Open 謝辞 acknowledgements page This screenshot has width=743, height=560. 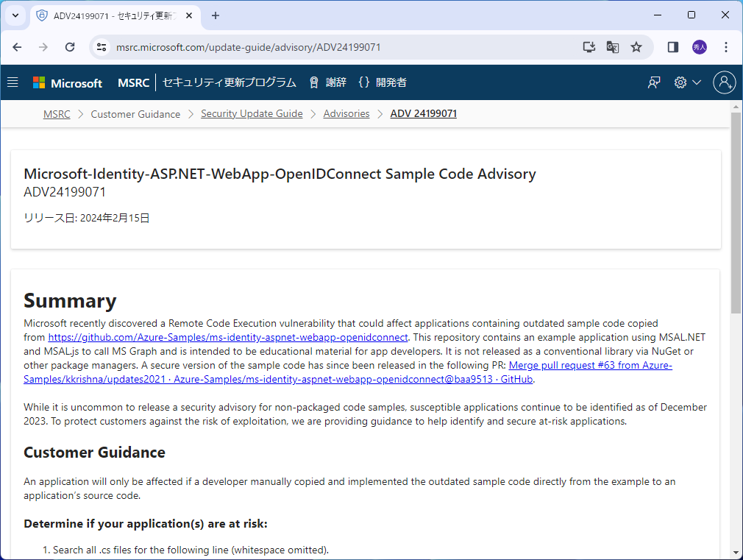[328, 82]
